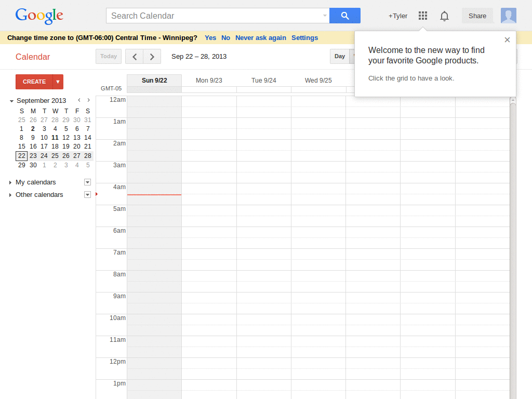Click the Share button
The width and height of the screenshot is (532, 399).
pos(477,16)
